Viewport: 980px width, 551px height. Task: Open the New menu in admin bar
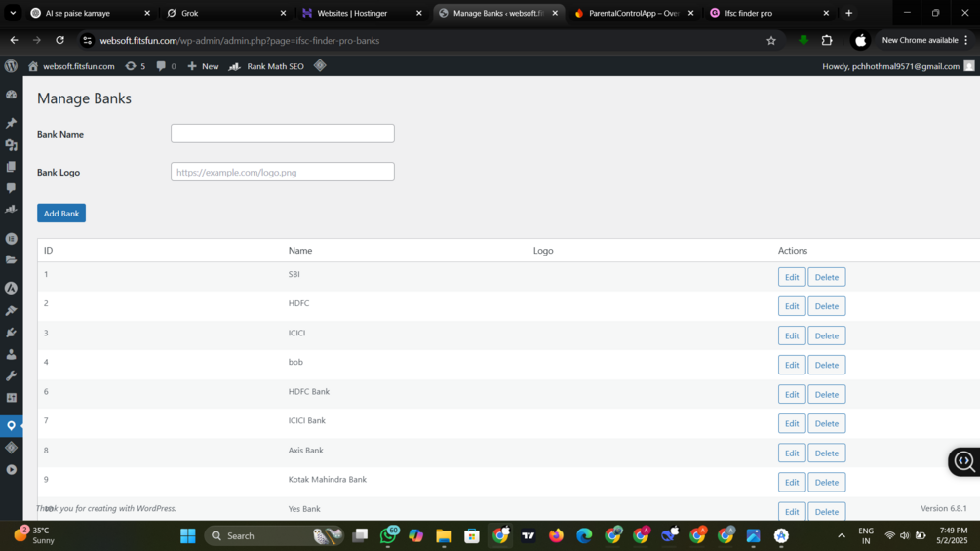(203, 66)
